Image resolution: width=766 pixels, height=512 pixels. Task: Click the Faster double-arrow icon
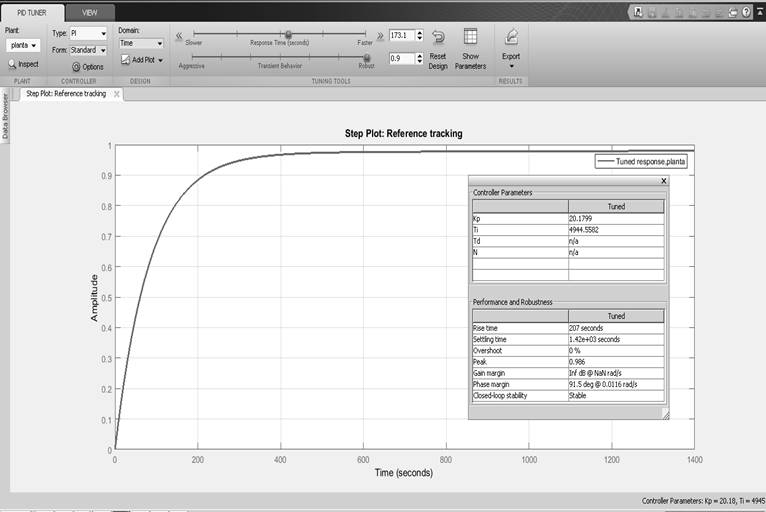(379, 35)
